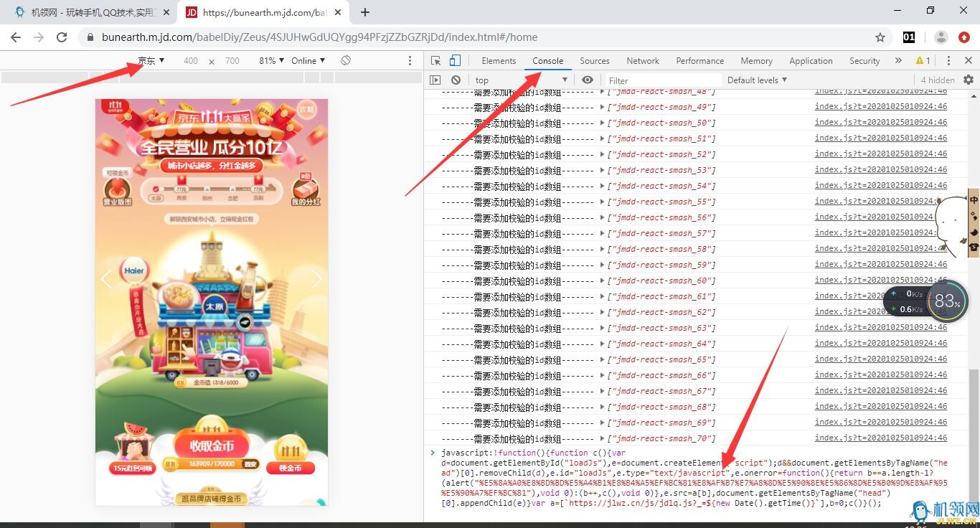Click the 01 extension icon

909,37
